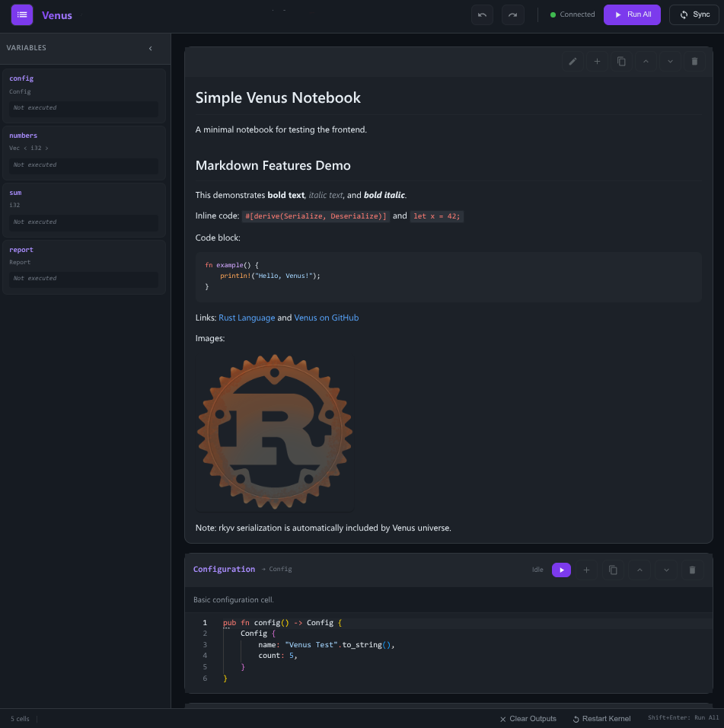Screen dimensions: 724x728
Task: Click the 'Markdown Features Demo' heading
Action: click(x=273, y=165)
